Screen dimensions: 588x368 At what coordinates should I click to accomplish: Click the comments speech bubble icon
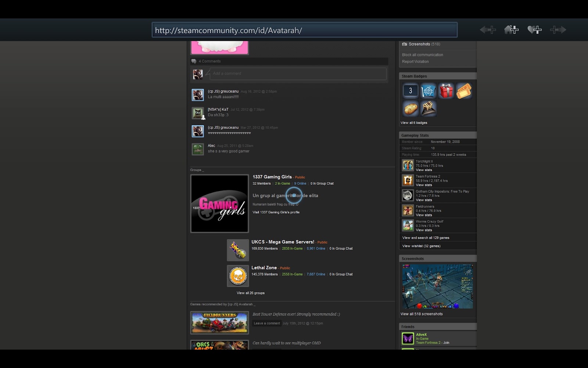click(x=194, y=61)
